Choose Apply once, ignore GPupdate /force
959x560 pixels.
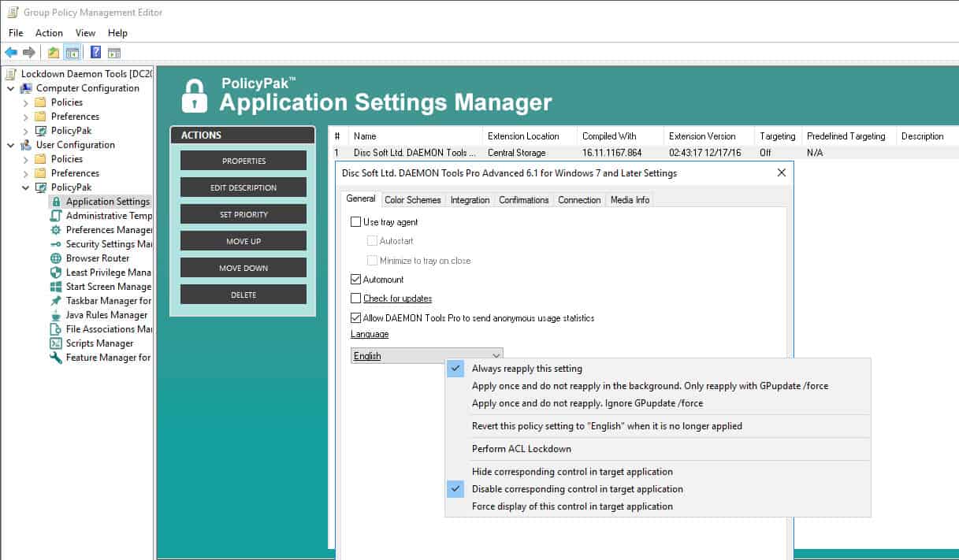point(658,403)
